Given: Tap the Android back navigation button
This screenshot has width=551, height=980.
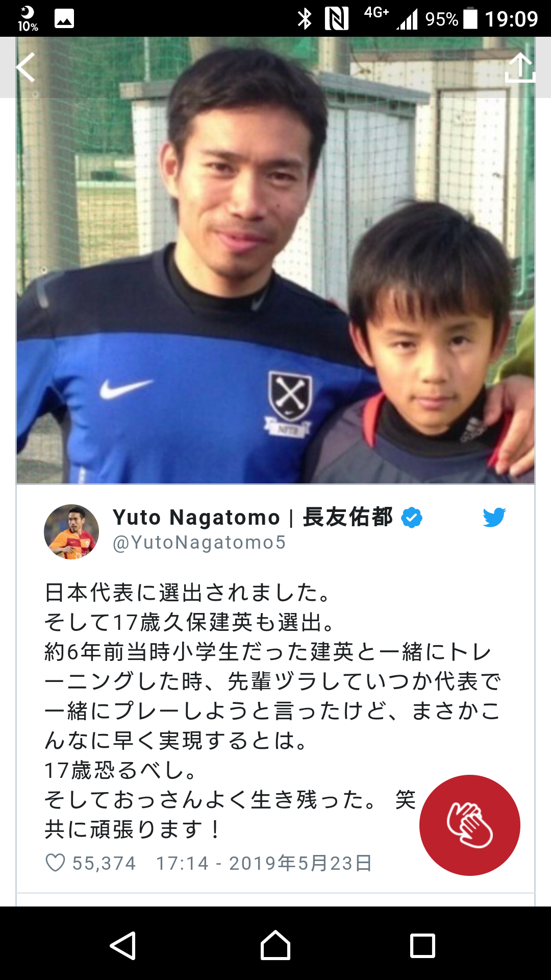Looking at the screenshot, I should (123, 946).
